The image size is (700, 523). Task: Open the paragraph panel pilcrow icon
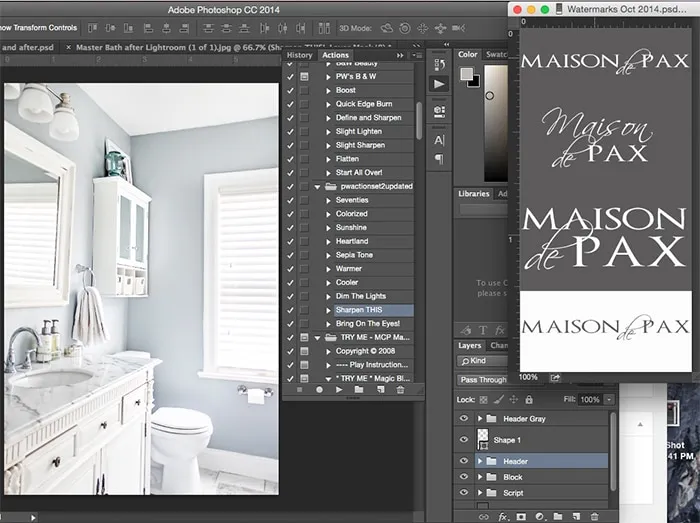439,159
